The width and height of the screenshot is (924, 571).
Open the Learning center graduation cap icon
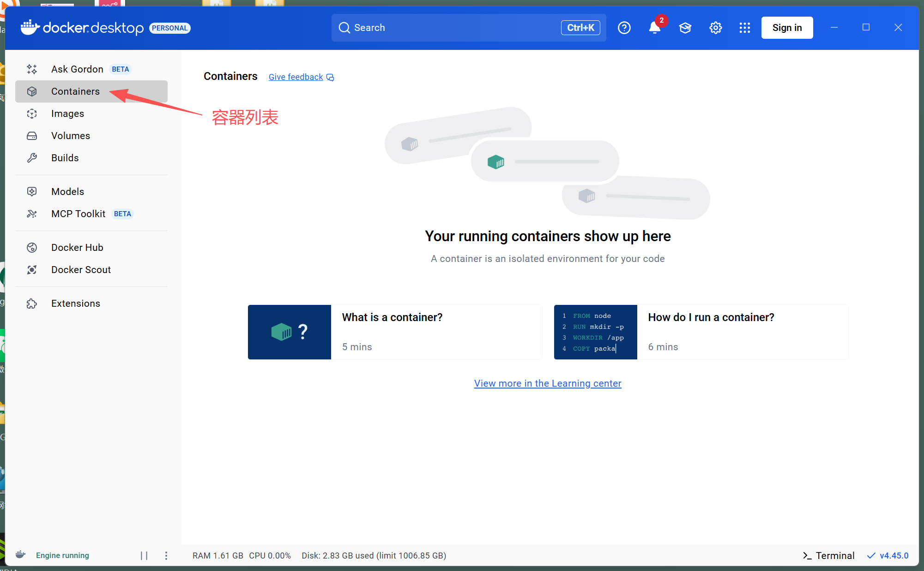(685, 28)
